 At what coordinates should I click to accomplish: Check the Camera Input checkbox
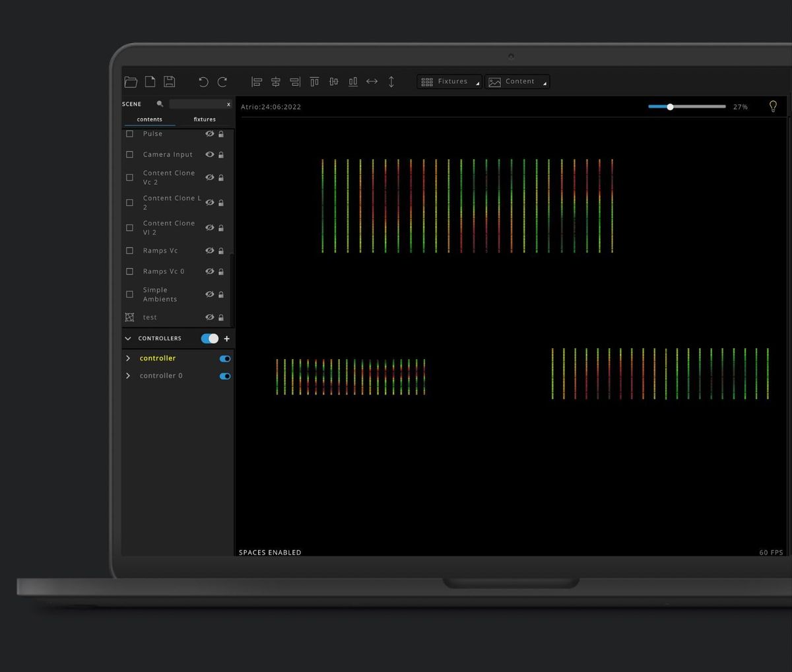129,154
